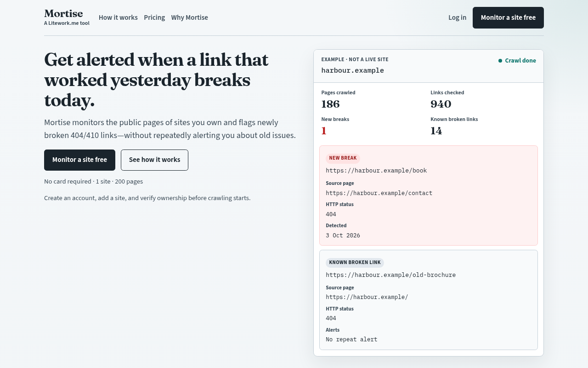Click the Pages crawled count 186
Viewport: 588px width, 368px height.
330,104
